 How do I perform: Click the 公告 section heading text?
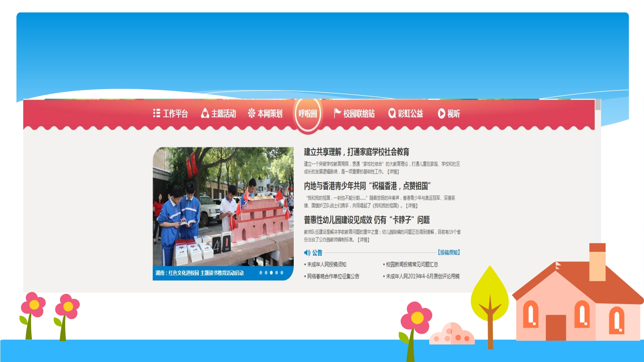(317, 253)
